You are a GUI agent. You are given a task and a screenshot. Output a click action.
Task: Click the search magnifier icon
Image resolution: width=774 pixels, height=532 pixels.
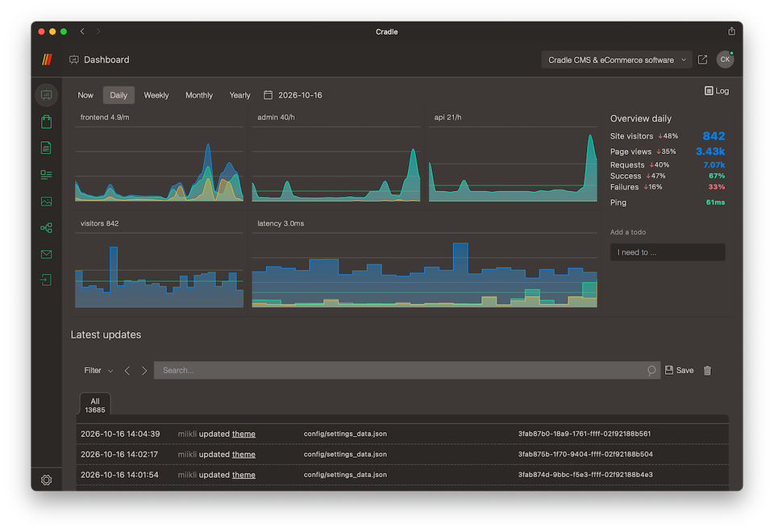651,370
